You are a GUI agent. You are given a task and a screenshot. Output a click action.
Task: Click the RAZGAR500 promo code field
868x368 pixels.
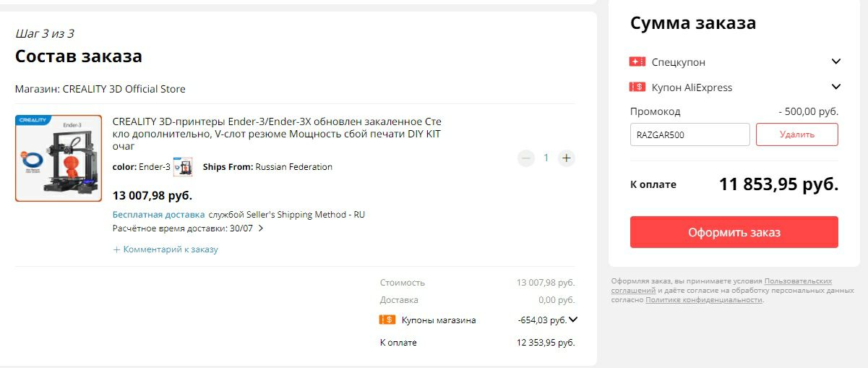click(690, 134)
